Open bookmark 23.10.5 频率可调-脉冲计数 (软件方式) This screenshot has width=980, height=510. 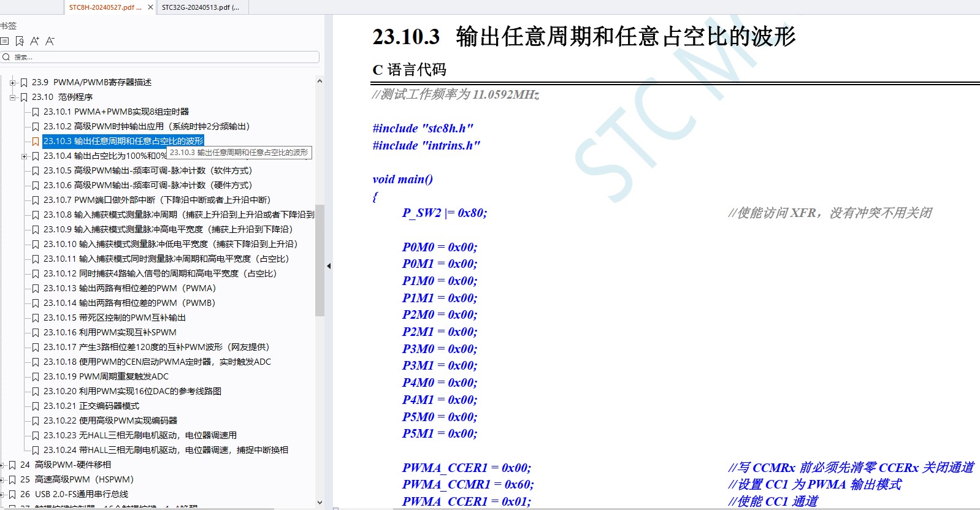(x=148, y=170)
